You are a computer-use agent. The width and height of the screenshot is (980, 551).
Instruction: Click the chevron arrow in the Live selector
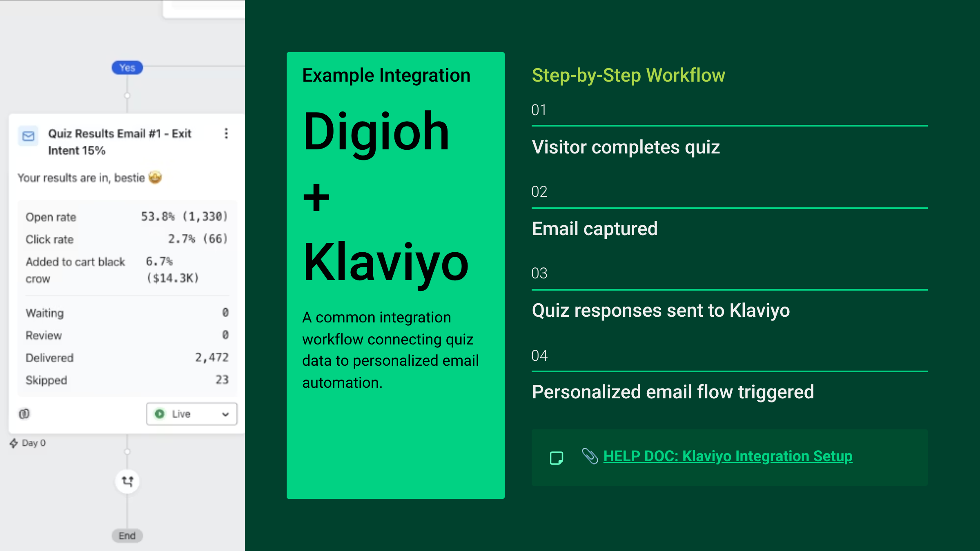tap(225, 414)
